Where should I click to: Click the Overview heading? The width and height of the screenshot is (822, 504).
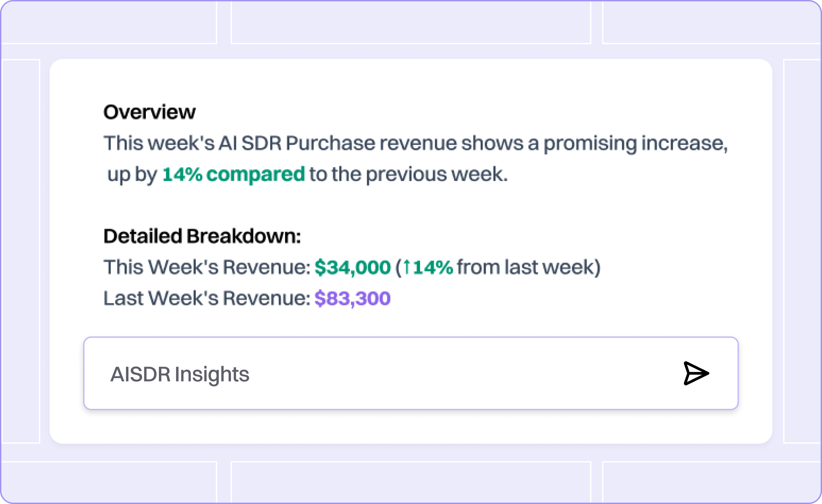[149, 112]
